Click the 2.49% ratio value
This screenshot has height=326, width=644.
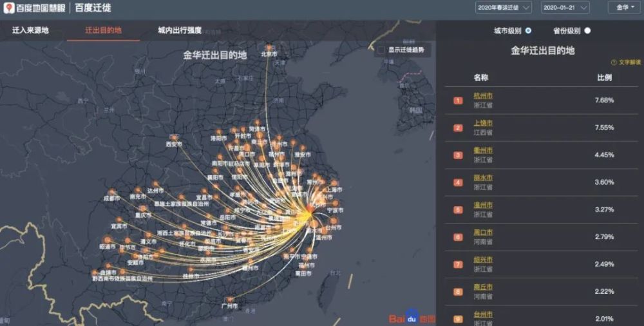point(604,264)
